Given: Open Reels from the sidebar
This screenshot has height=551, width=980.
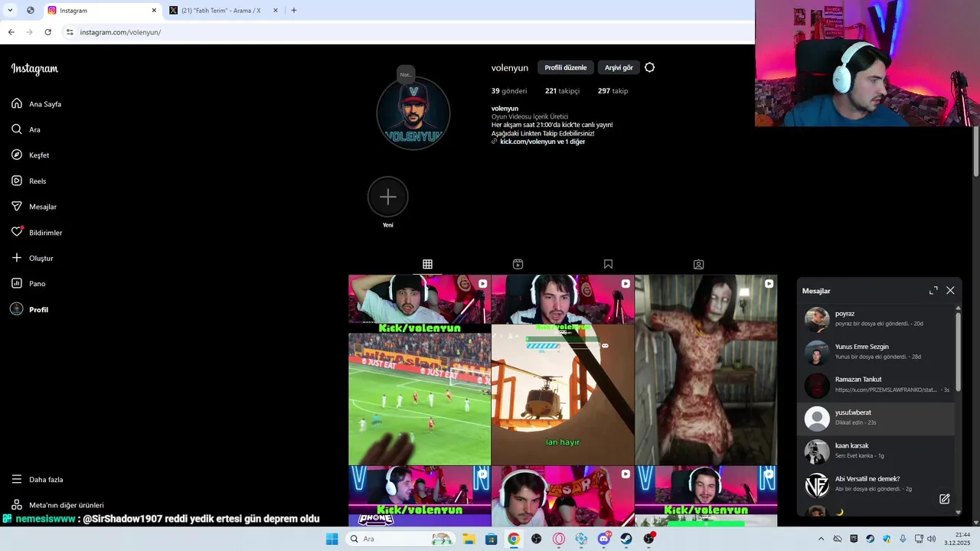Looking at the screenshot, I should (28, 181).
